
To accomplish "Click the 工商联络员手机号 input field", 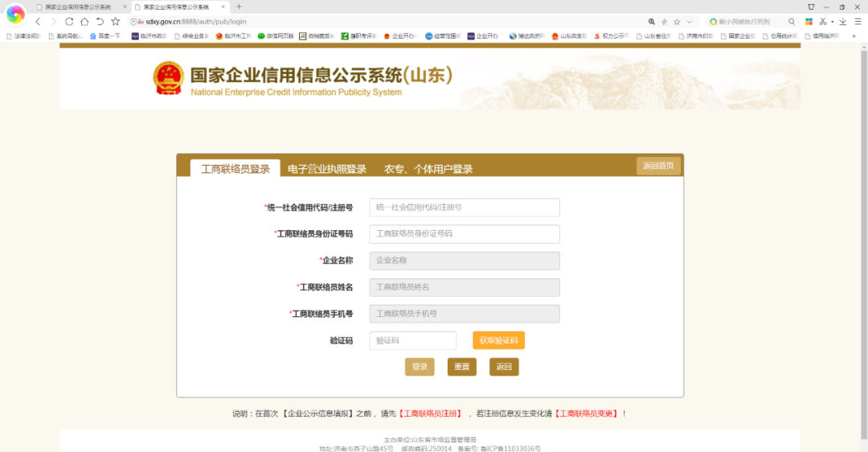I will click(x=465, y=314).
